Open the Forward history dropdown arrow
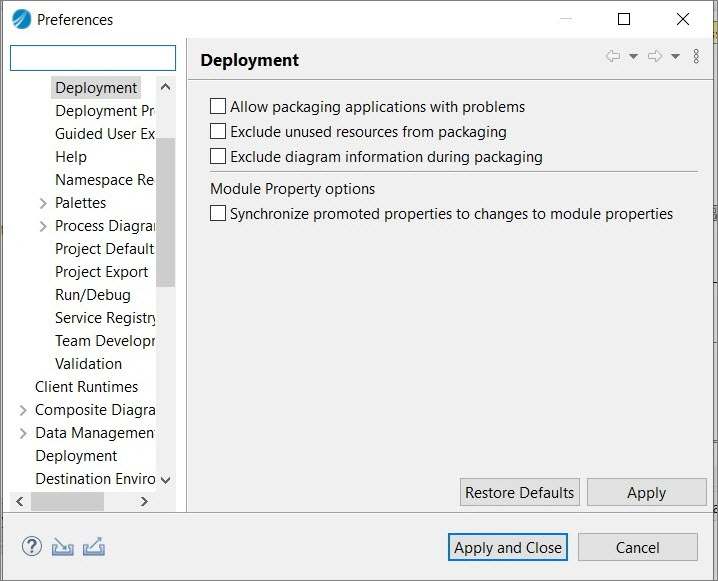The image size is (718, 581). point(675,57)
